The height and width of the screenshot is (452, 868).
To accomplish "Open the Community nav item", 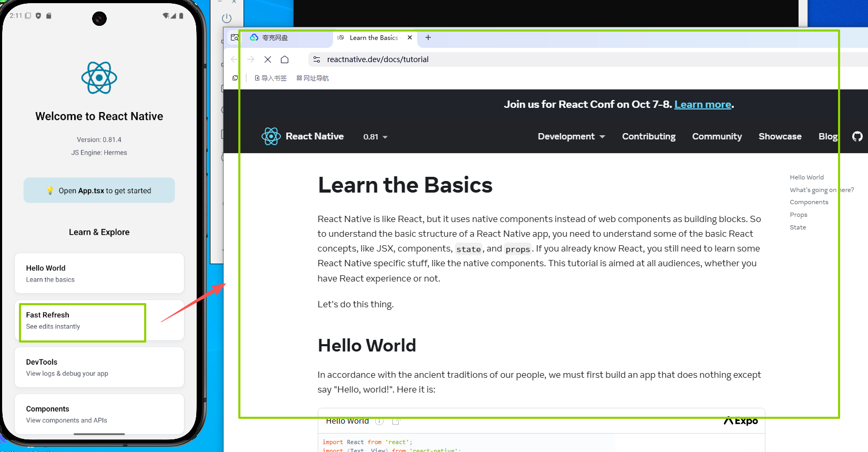I will click(x=717, y=136).
